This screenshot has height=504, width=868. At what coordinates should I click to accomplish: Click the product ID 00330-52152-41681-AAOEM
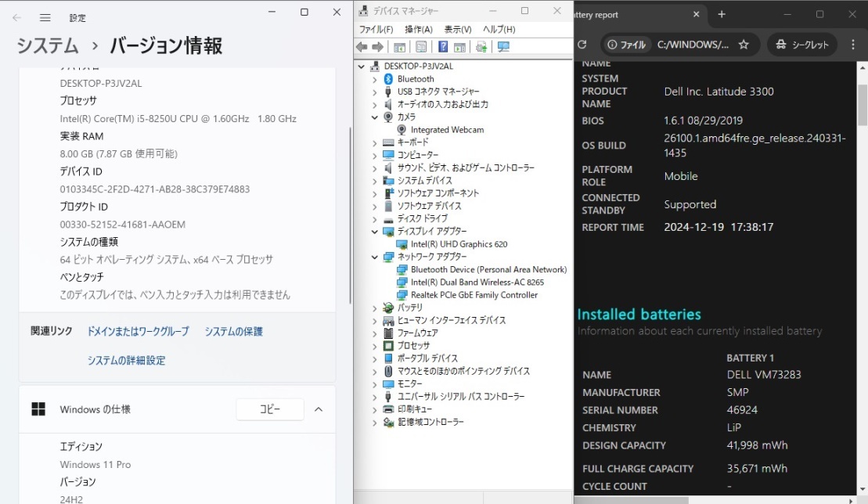tap(122, 225)
